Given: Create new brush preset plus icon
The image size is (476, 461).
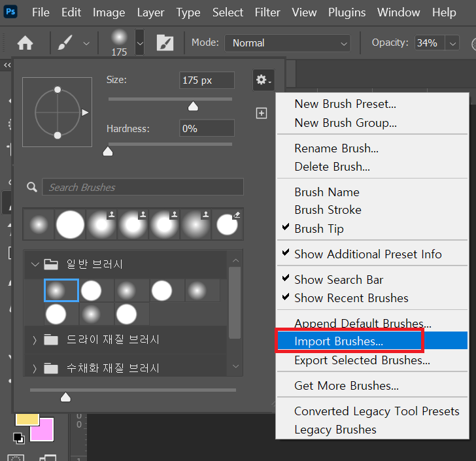Looking at the screenshot, I should click(x=262, y=113).
